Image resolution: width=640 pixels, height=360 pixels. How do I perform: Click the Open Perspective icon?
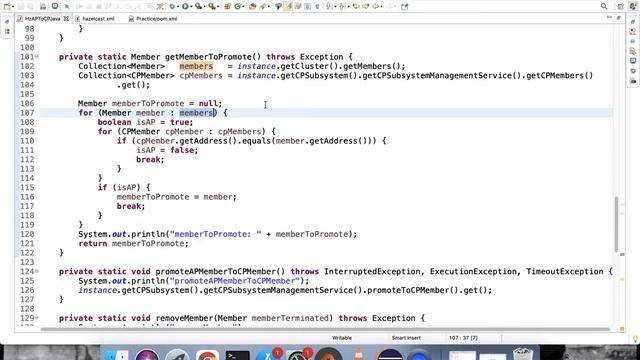620,7
